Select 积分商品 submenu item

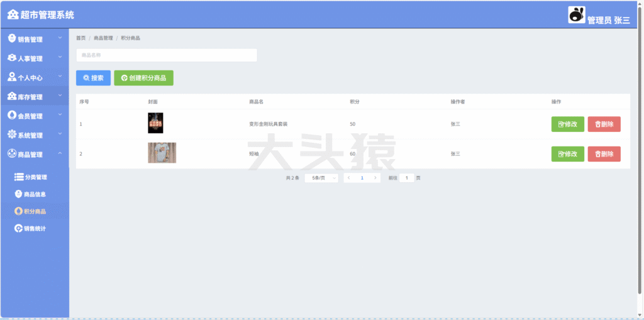point(35,212)
